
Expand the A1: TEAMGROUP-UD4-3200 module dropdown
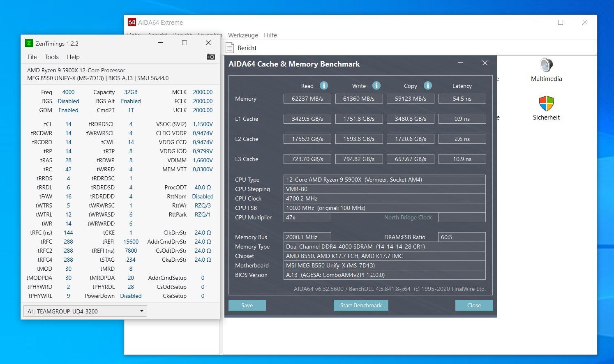click(x=85, y=311)
